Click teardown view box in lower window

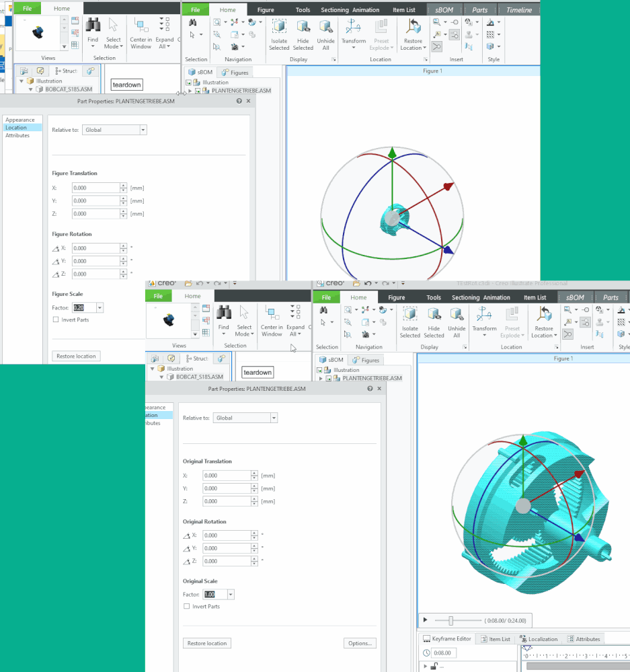click(x=258, y=373)
